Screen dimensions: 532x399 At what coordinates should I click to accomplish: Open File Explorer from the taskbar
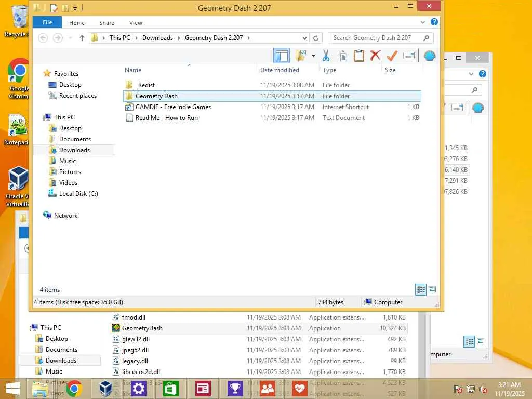[x=40, y=389]
